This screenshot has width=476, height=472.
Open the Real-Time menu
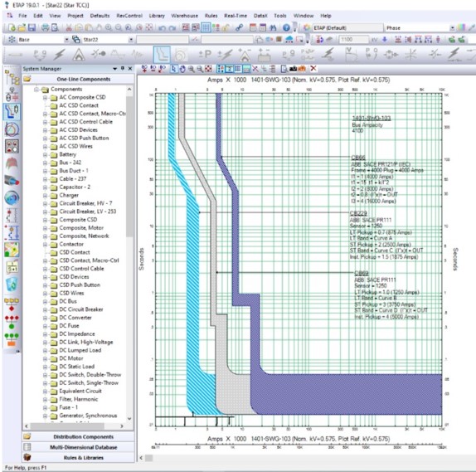click(236, 16)
